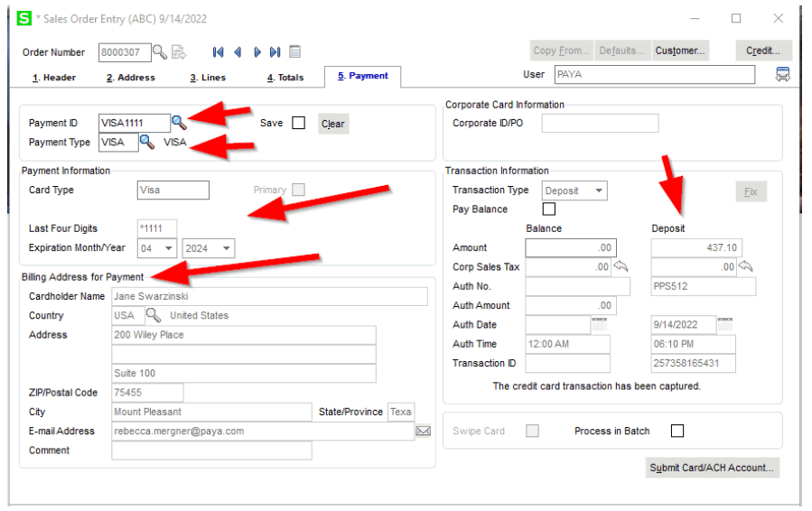Click the printer icon beside User field

(782, 75)
